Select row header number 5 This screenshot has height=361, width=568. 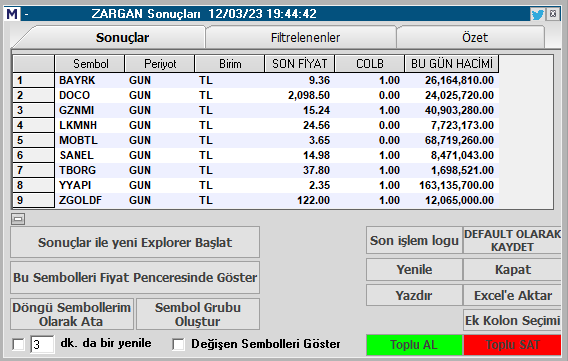pos(33,140)
